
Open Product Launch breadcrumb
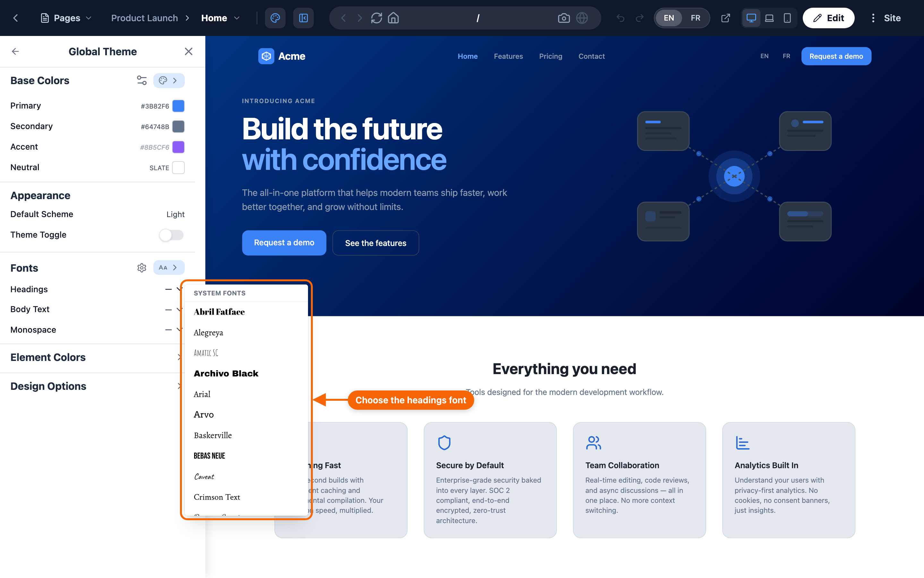point(144,18)
